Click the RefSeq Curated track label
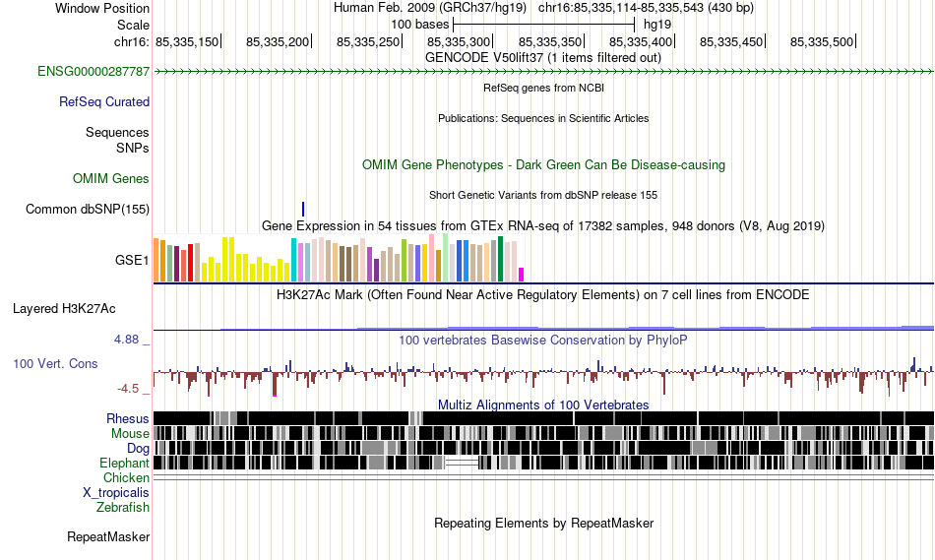 (x=104, y=102)
